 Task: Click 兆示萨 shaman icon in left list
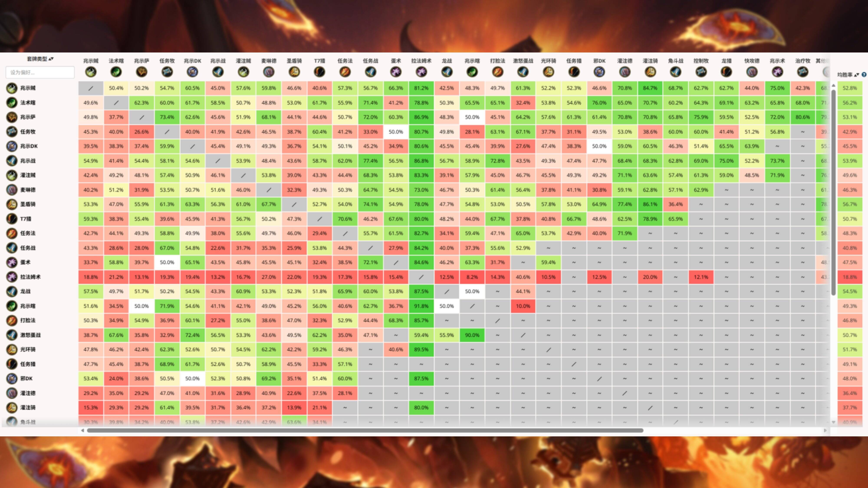point(12,117)
